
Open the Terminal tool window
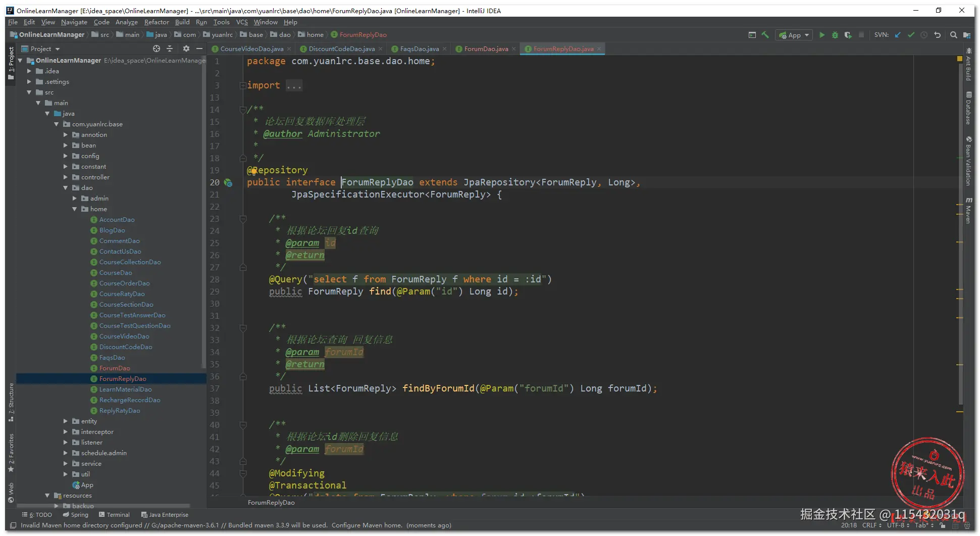click(x=115, y=515)
